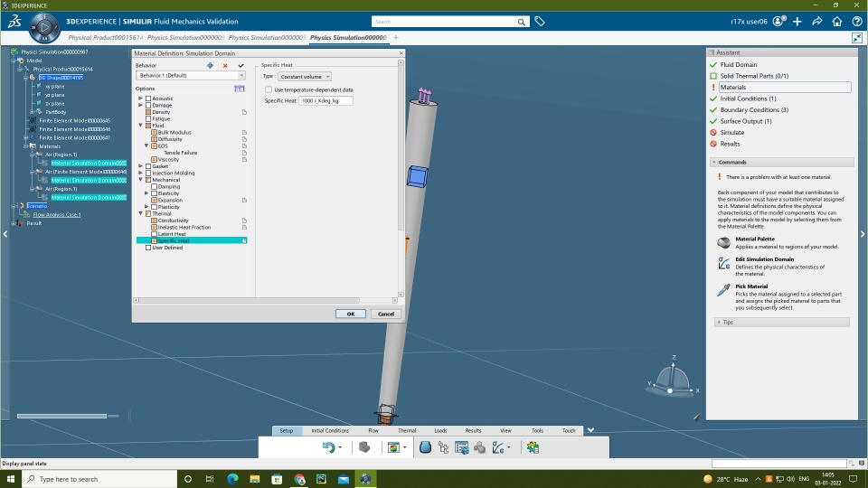Click the Cancel button in dialog
The image size is (868, 488).
(385, 314)
